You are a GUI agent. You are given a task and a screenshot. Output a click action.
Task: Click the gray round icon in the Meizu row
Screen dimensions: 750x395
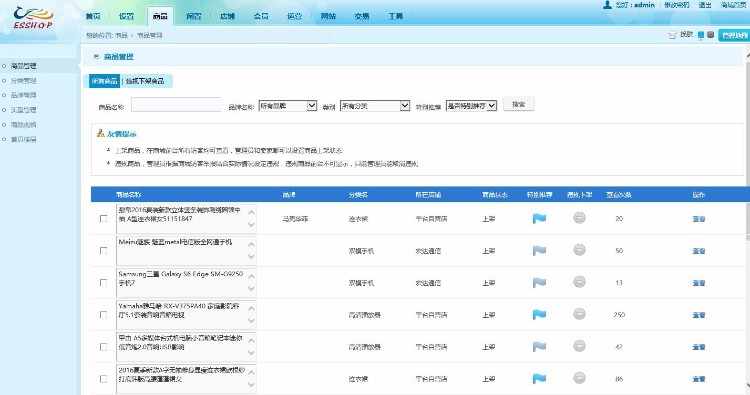pos(579,250)
